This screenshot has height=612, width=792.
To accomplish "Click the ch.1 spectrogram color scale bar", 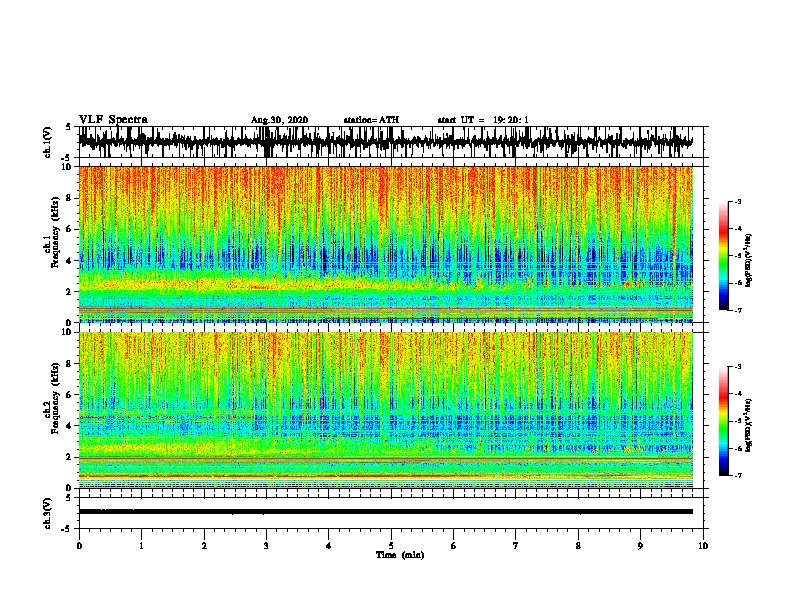I will click(x=723, y=256).
